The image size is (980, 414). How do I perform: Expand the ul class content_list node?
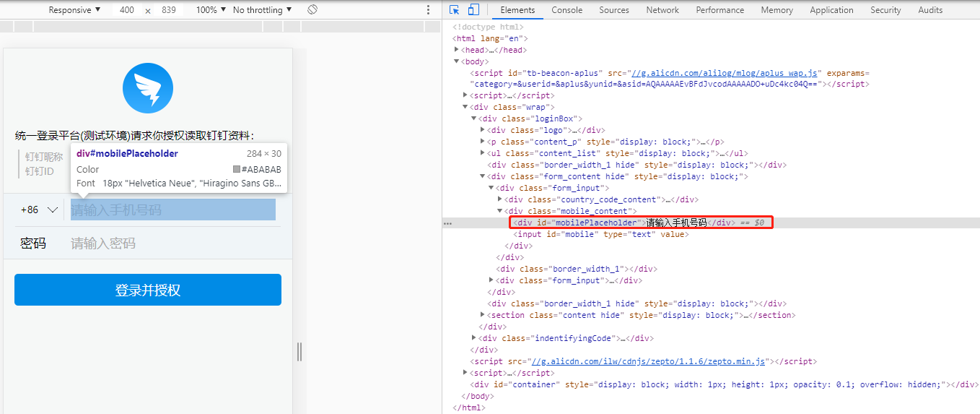[x=483, y=153]
